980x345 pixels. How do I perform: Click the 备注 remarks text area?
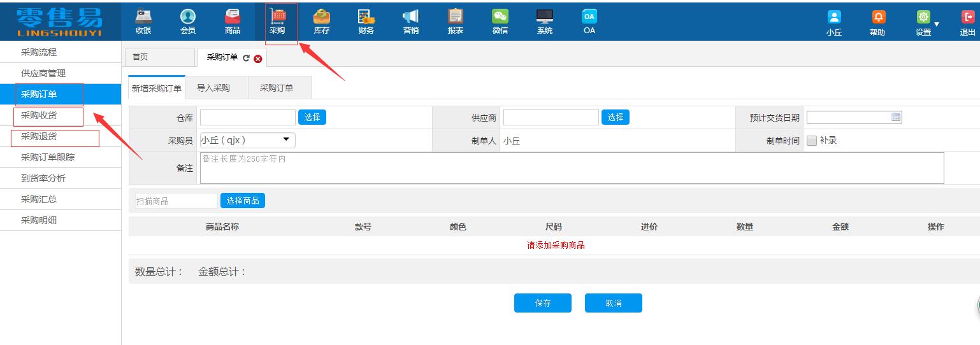coord(571,168)
